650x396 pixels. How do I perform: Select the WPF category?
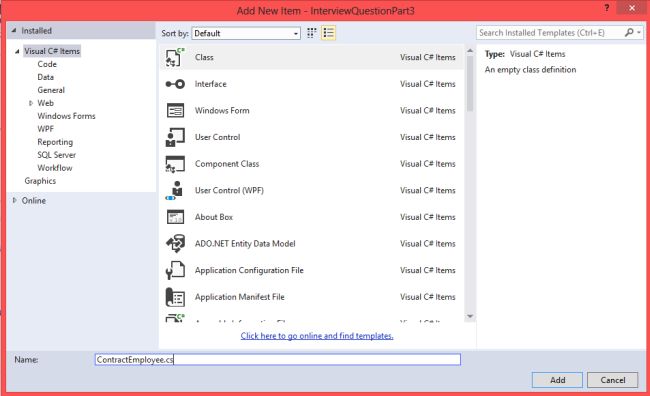pos(46,129)
